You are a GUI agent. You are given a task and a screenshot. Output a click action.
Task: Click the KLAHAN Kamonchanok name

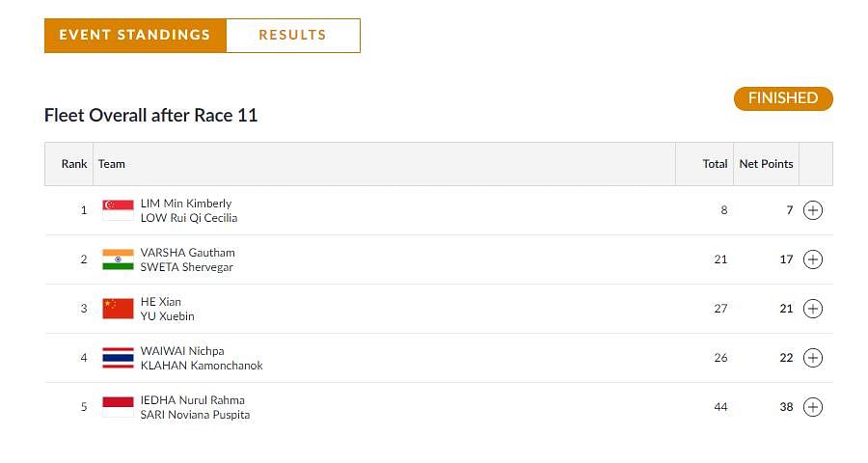pyautogui.click(x=202, y=366)
